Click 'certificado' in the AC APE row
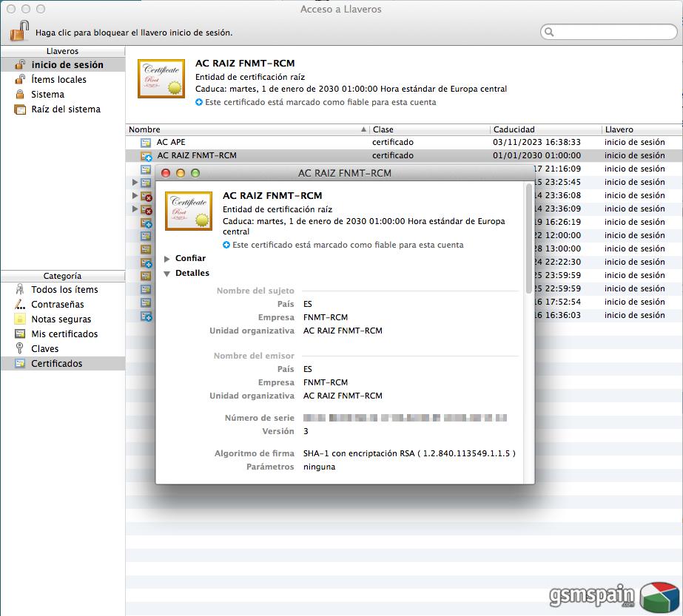Image resolution: width=683 pixels, height=616 pixels. tap(393, 143)
